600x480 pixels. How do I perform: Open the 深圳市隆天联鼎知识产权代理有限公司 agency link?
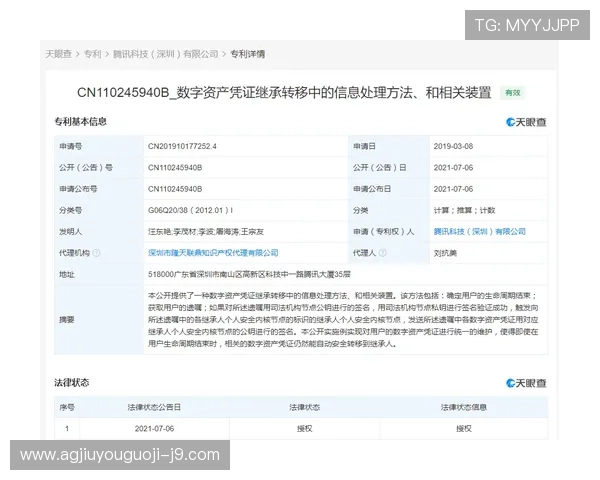click(213, 253)
